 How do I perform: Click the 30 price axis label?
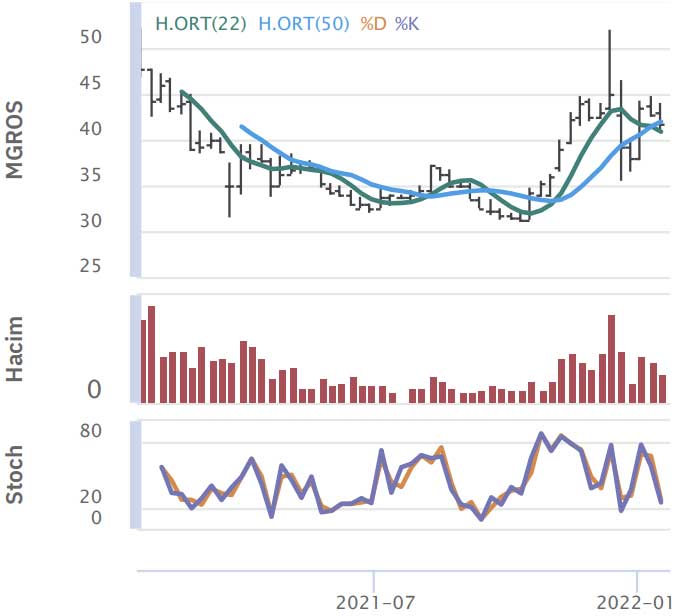tap(91, 221)
